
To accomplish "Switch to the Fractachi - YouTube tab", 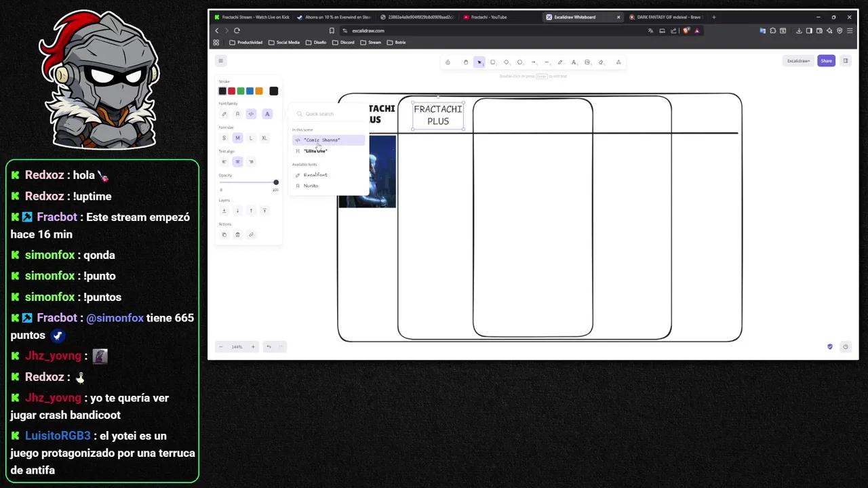I will click(490, 17).
